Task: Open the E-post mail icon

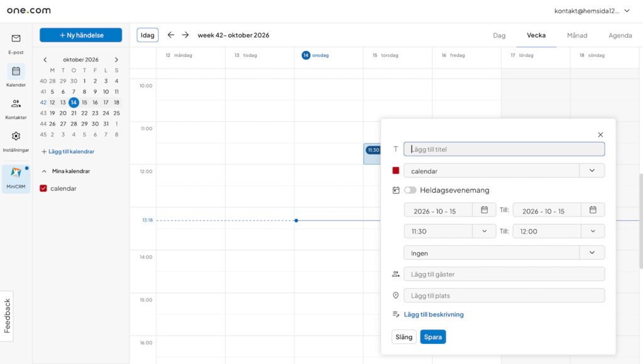Action: coord(16,38)
